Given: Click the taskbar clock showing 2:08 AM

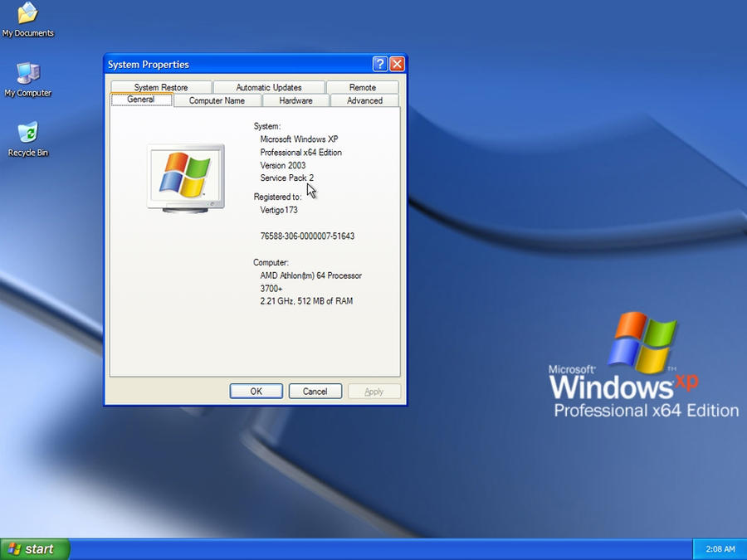Looking at the screenshot, I should click(x=720, y=549).
